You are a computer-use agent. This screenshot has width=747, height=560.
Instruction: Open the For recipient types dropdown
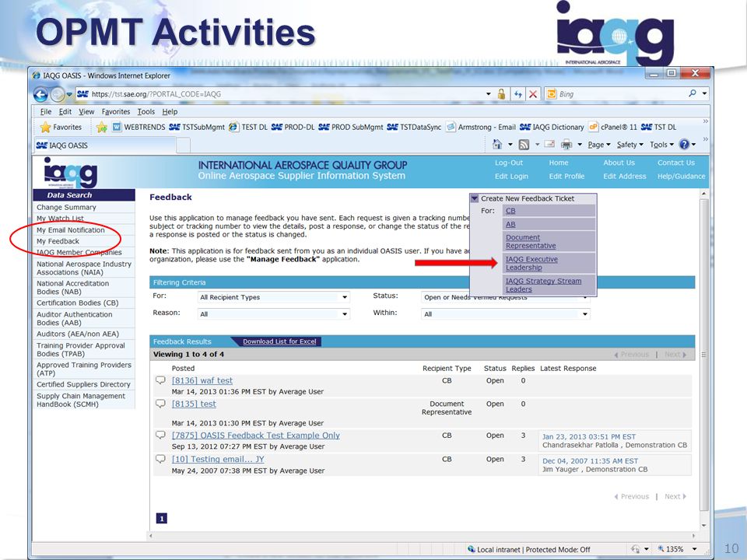pyautogui.click(x=274, y=297)
